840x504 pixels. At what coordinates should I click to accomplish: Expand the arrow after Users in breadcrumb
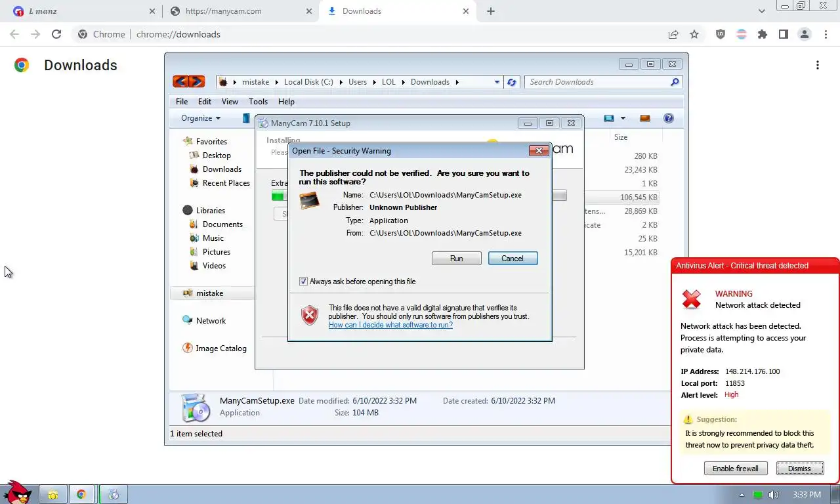(x=374, y=82)
